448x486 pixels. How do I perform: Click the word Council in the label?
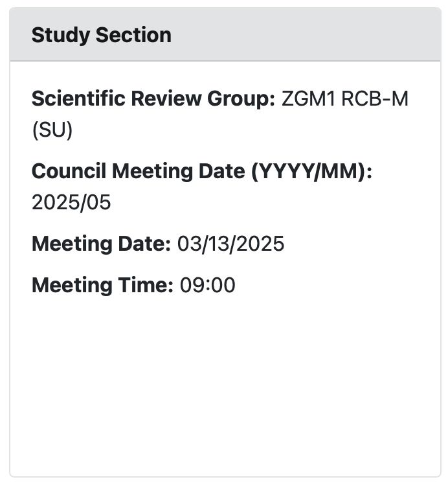(x=69, y=172)
